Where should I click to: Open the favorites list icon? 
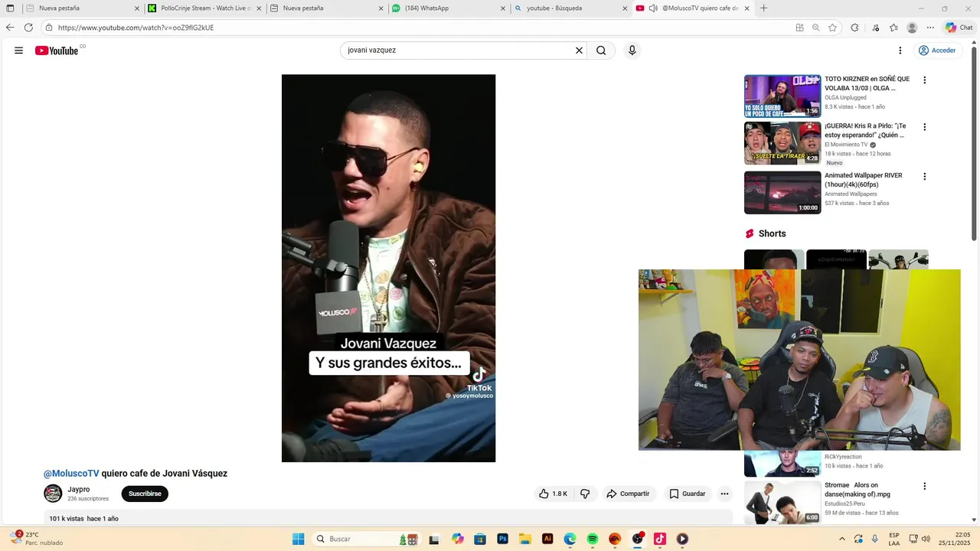893,28
